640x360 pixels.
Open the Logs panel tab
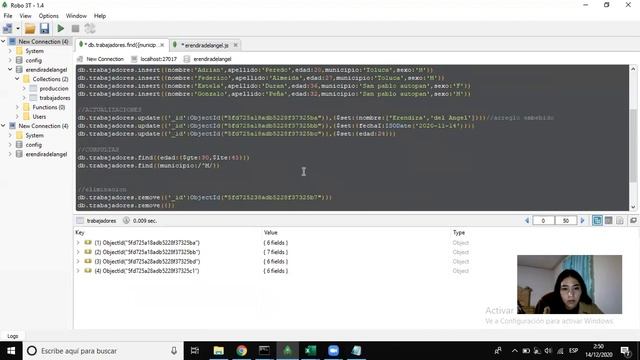click(13, 336)
